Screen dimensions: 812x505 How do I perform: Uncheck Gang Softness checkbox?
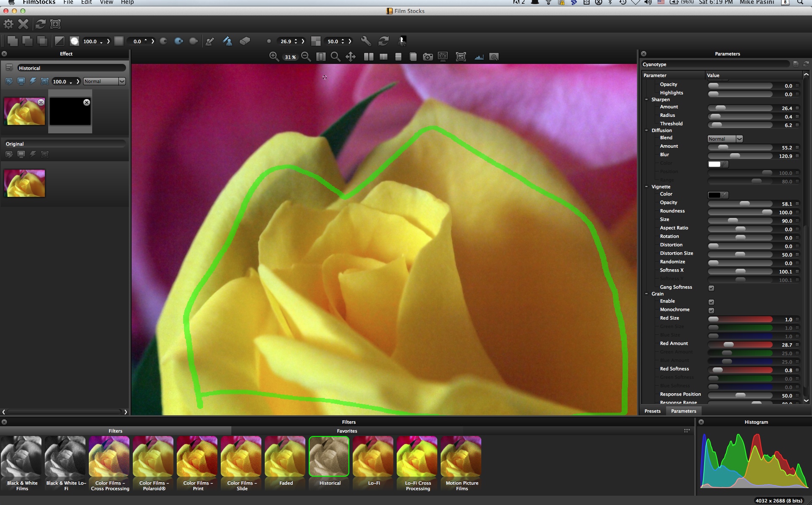coord(711,288)
